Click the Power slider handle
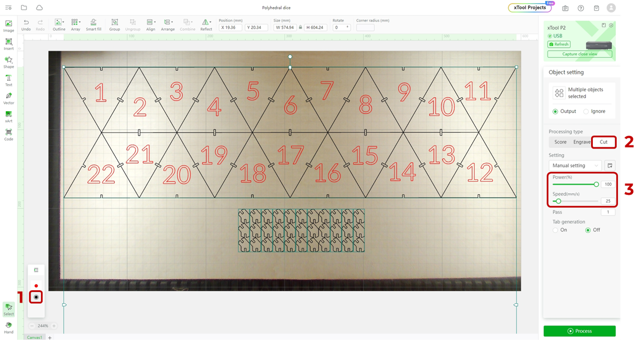Image resolution: width=644 pixels, height=340 pixels. click(597, 184)
